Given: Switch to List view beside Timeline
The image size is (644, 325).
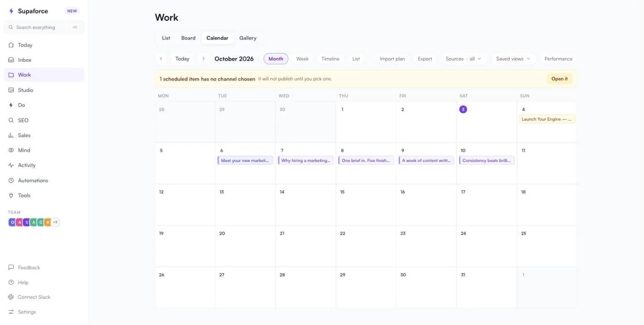Looking at the screenshot, I should (x=356, y=59).
